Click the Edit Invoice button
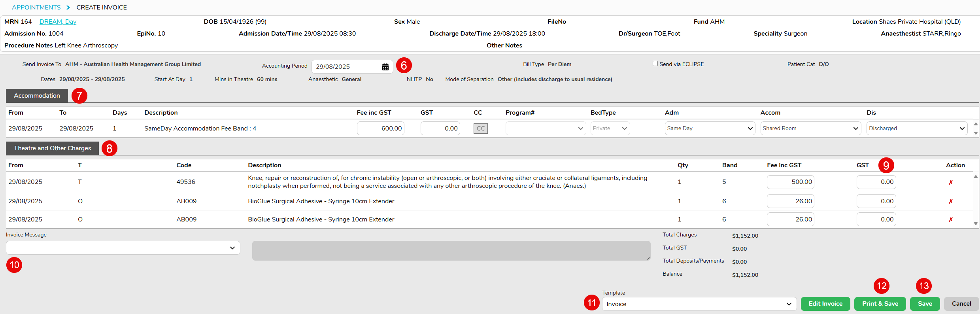980x314 pixels. coord(825,304)
